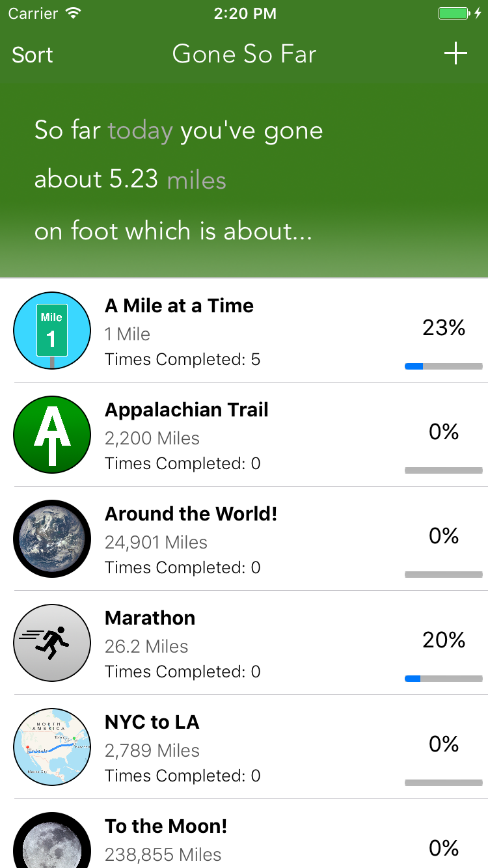The image size is (488, 868).
Task: Change the 'miles' unit selector
Action: 197,180
